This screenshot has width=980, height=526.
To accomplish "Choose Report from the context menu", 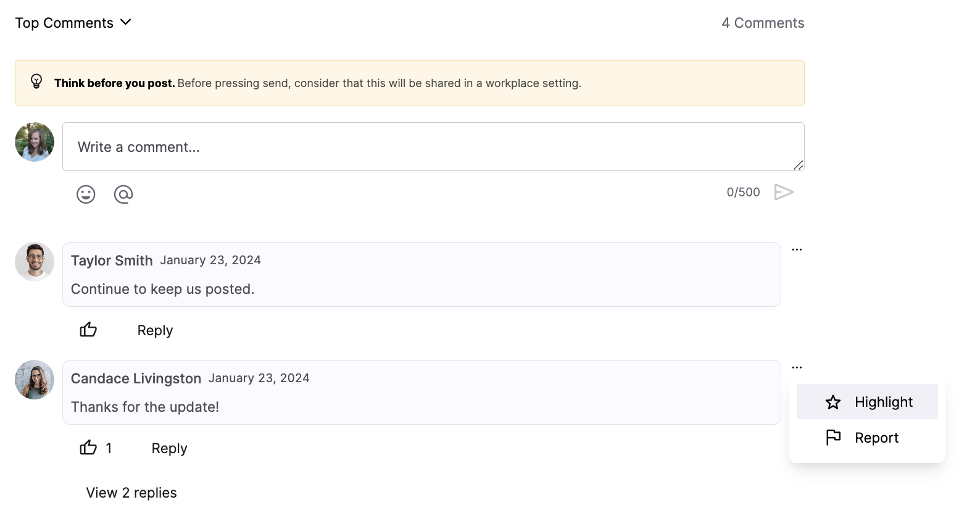I will click(867, 438).
